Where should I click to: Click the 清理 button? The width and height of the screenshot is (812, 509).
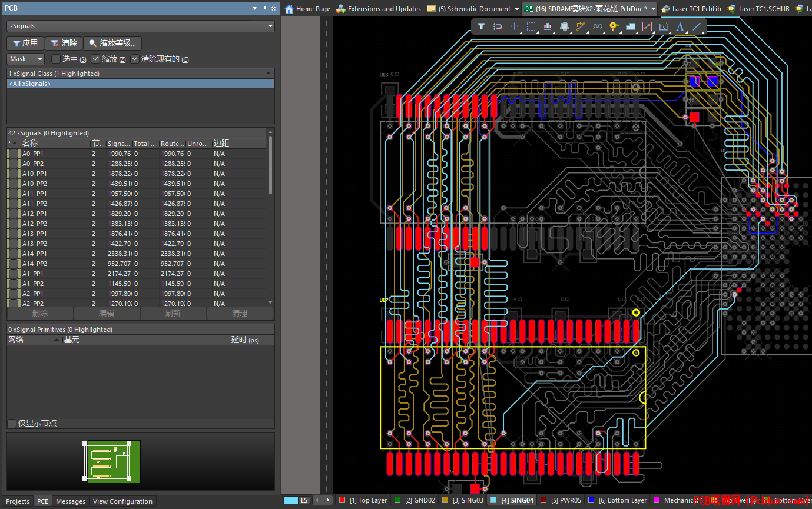click(x=240, y=313)
